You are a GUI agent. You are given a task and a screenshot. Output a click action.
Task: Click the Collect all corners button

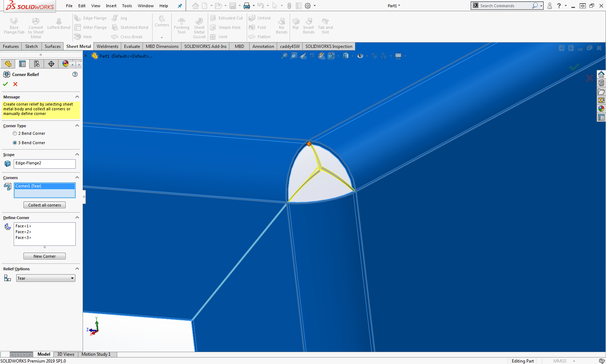coord(44,205)
